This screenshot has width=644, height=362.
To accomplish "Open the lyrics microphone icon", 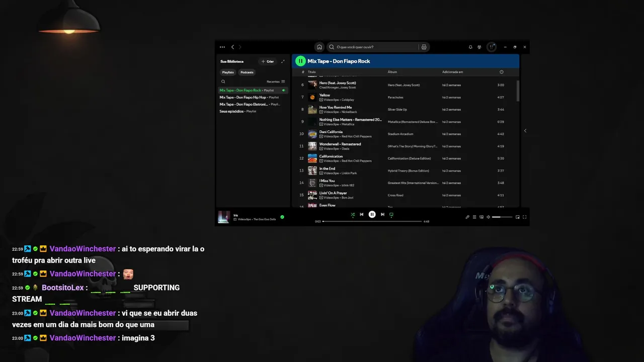I will coord(467,217).
